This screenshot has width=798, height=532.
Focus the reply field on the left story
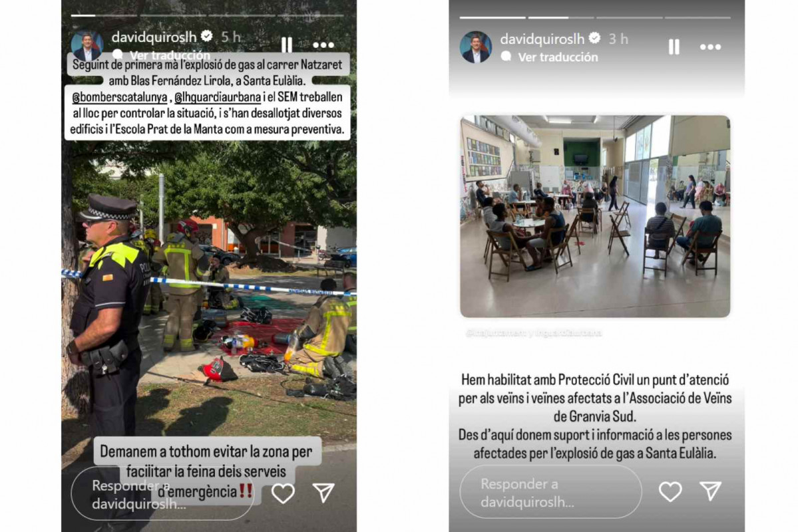coord(163,493)
